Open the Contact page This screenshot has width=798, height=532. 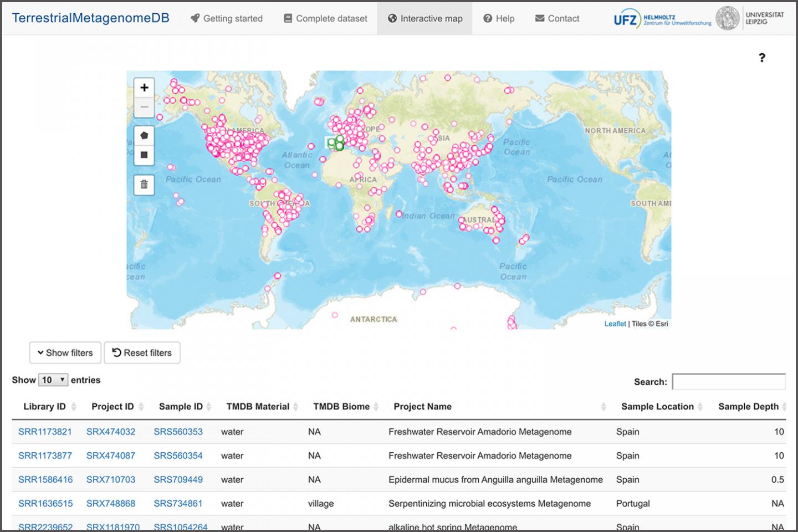click(x=557, y=18)
